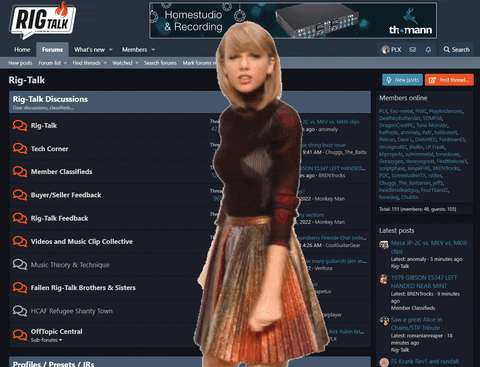
Task: Open FS Krank Rev1 and randall thread
Action: point(424,362)
